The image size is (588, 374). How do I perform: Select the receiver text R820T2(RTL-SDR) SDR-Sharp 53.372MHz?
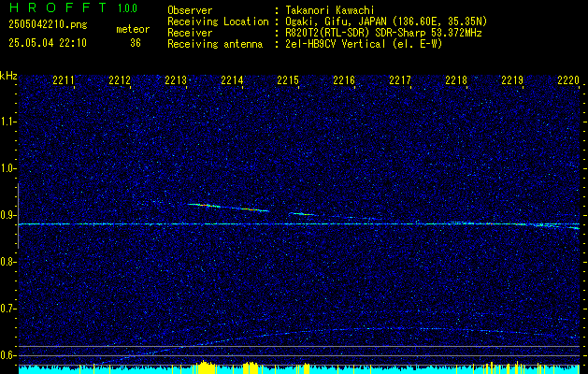click(x=383, y=33)
